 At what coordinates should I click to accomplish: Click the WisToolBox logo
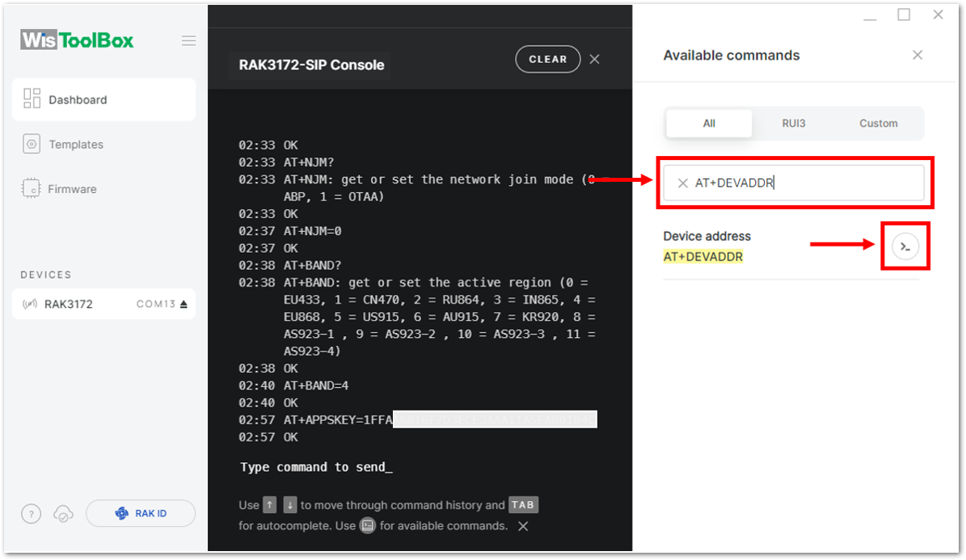click(77, 40)
